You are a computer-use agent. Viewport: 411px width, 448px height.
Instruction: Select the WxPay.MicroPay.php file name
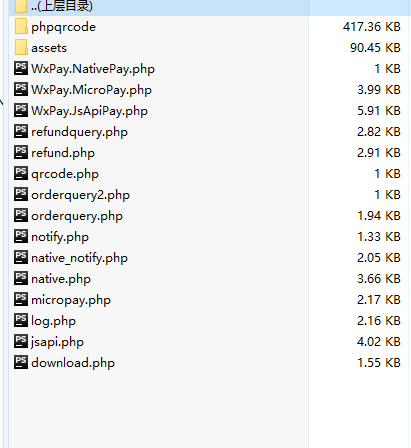pyautogui.click(x=91, y=90)
